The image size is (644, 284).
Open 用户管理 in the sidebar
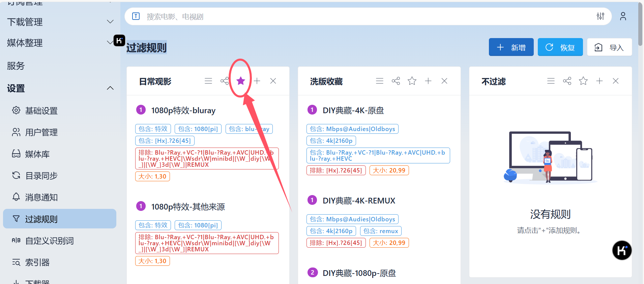click(60, 132)
